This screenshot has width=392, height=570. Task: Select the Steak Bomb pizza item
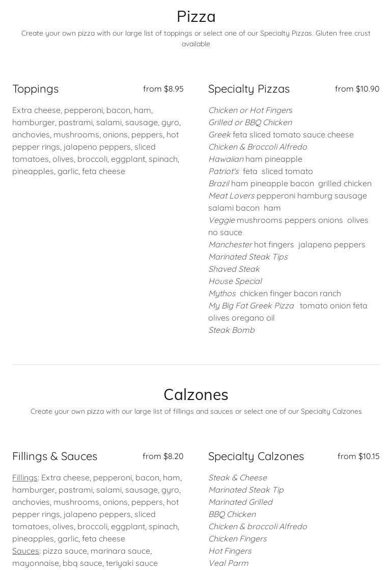pos(232,330)
